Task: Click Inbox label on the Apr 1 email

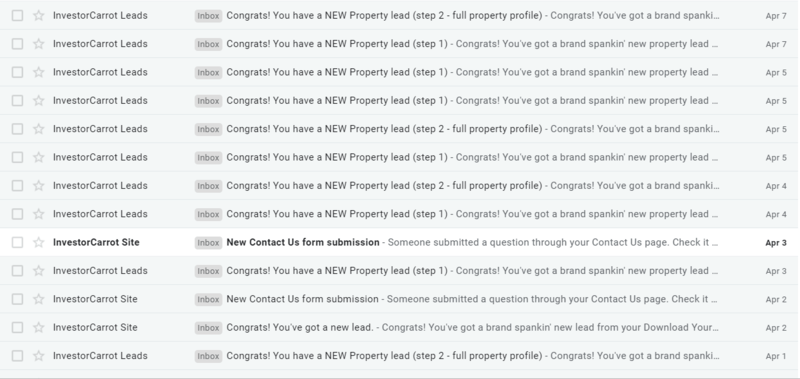Action: [x=208, y=356]
